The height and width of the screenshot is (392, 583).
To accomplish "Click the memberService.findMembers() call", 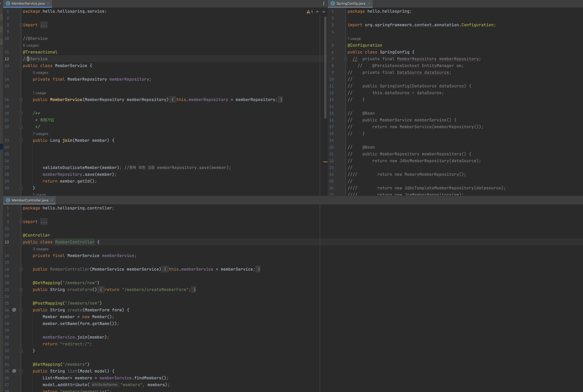I will [133, 378].
